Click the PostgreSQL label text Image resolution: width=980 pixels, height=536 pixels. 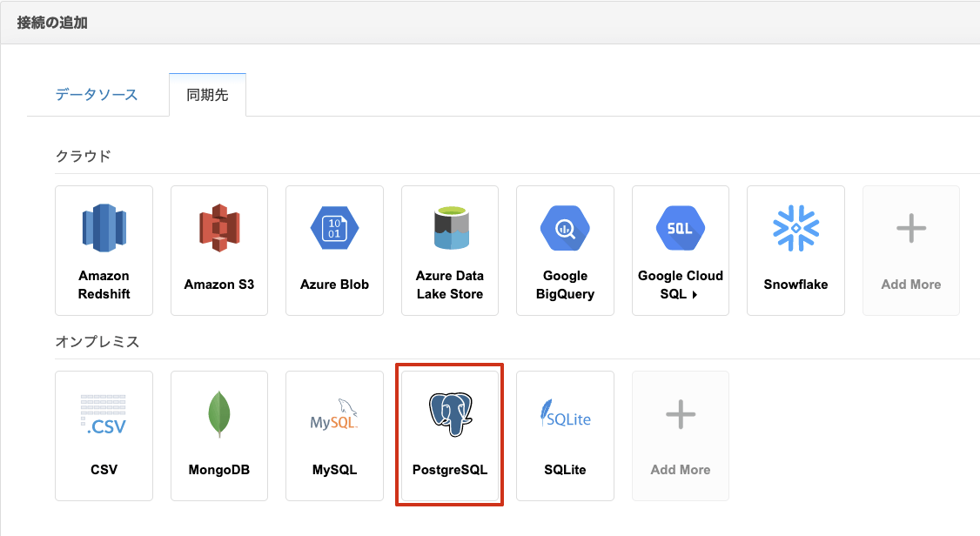coord(450,470)
